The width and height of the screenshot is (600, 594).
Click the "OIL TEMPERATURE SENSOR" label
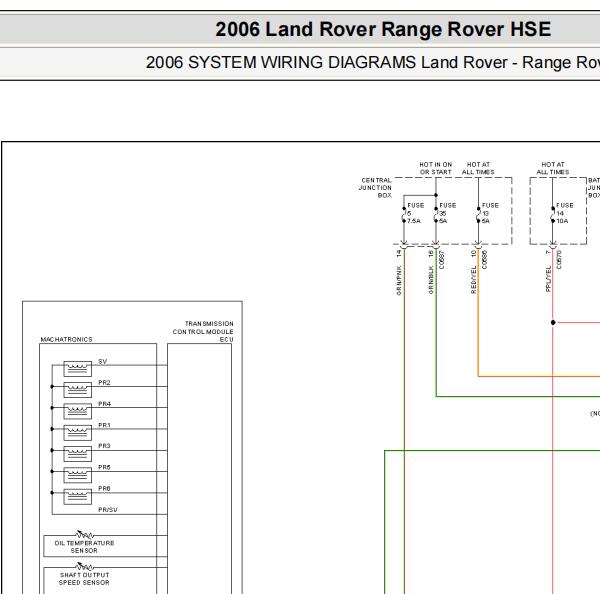(84, 547)
